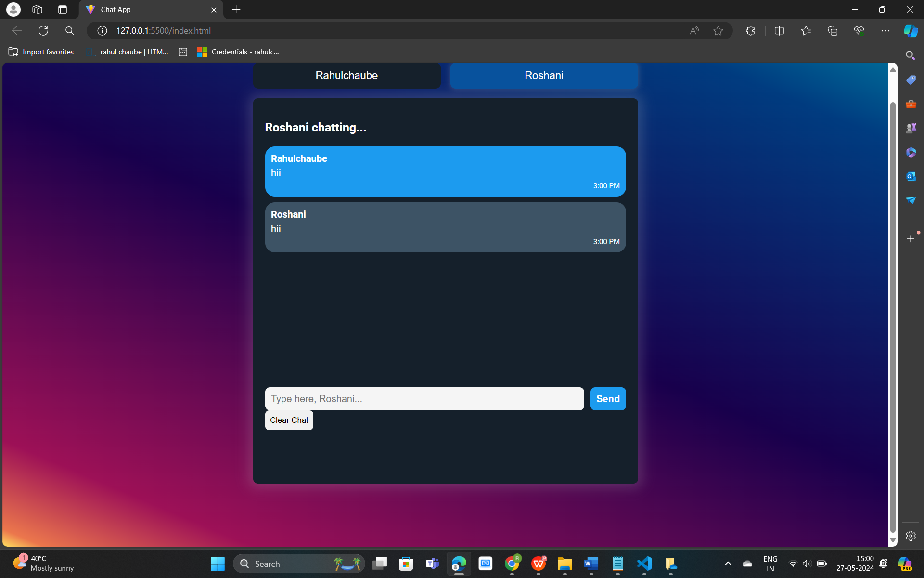Open the Import favorites bookmark
The image size is (924, 578).
41,52
